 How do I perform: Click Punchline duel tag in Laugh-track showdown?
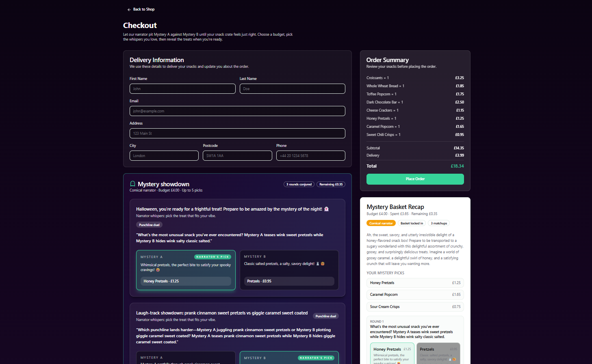(326, 316)
